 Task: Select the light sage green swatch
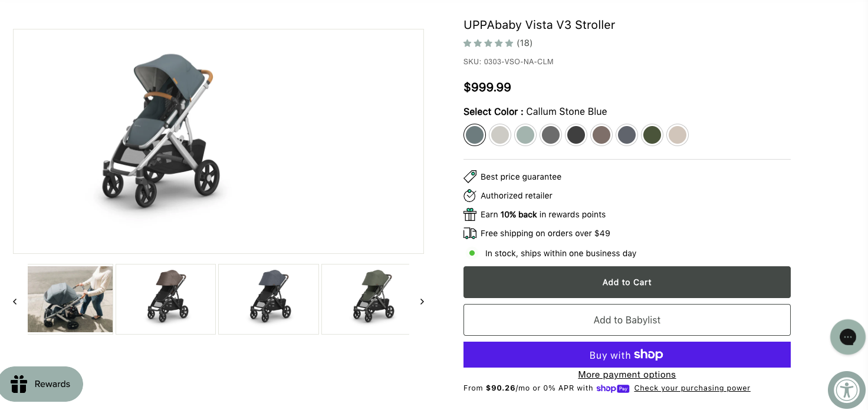coord(525,135)
